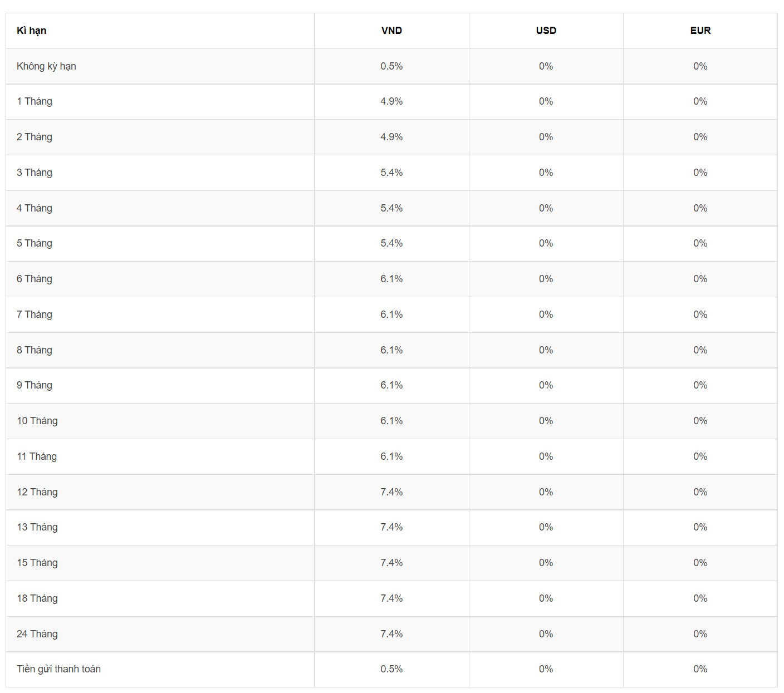Click the USD column header
Screen dimensions: 784x693
(546, 31)
